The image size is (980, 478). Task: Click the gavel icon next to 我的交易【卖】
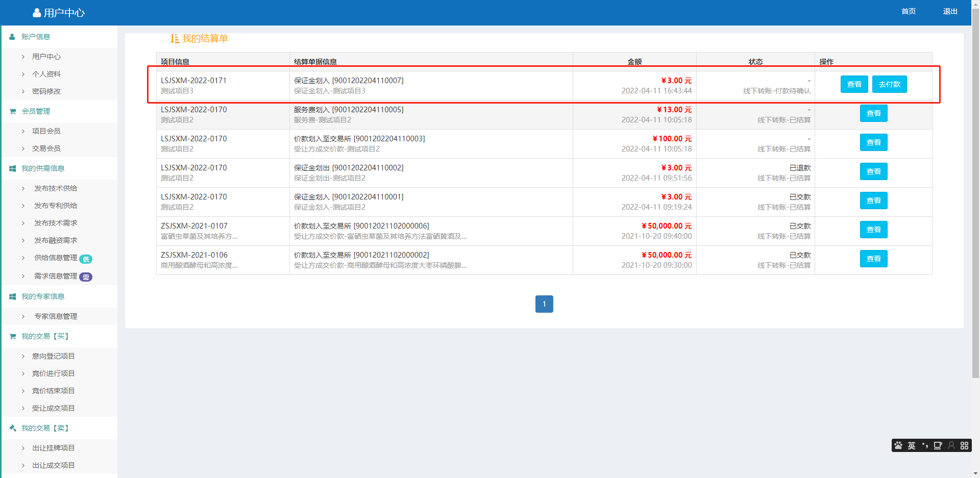[12, 428]
